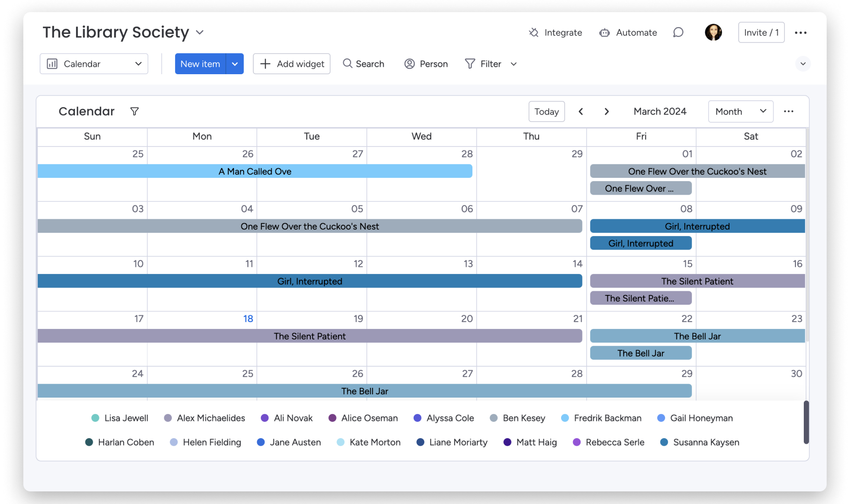This screenshot has width=850, height=504.
Task: Open calendar widget three-dot menu
Action: 788,111
